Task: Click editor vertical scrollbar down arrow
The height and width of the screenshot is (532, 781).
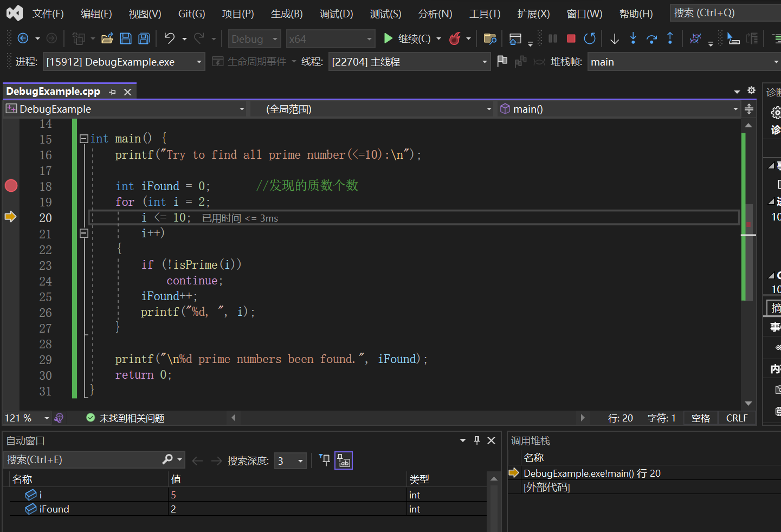Action: point(748,403)
